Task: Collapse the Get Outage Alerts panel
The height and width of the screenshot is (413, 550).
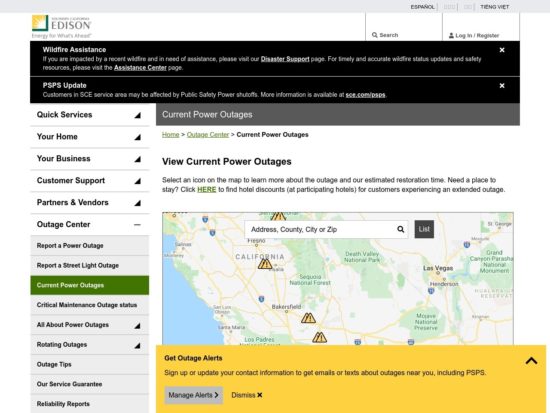Action: tap(531, 361)
